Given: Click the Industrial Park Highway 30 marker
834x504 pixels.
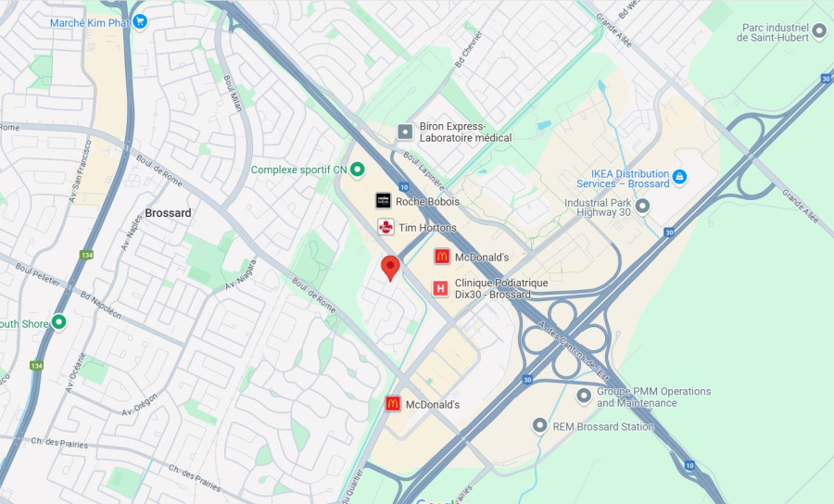Looking at the screenshot, I should 642,206.
